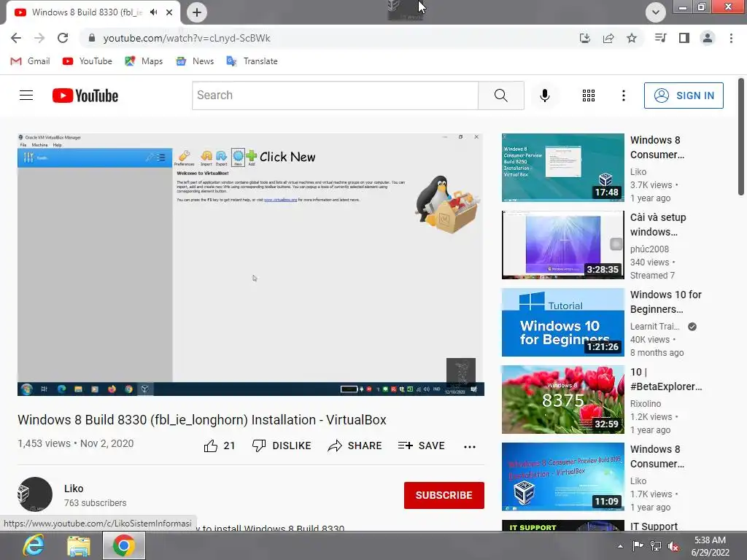Go back with the browser back arrow
747x560 pixels.
pyautogui.click(x=16, y=38)
